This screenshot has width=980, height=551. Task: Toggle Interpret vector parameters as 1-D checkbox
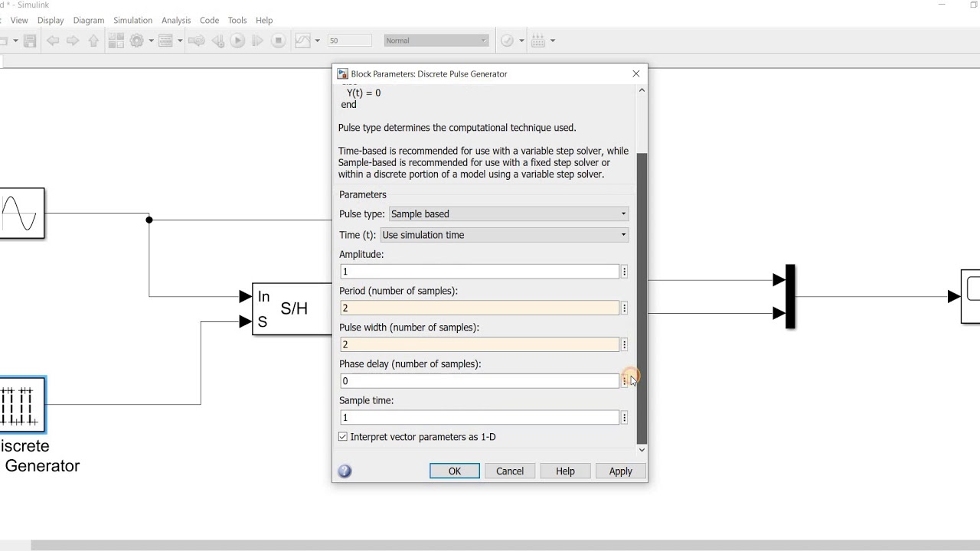342,437
